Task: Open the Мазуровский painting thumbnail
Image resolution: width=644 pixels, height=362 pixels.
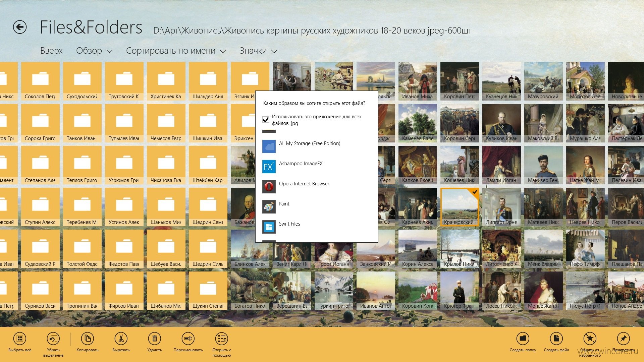Action: coord(543,81)
